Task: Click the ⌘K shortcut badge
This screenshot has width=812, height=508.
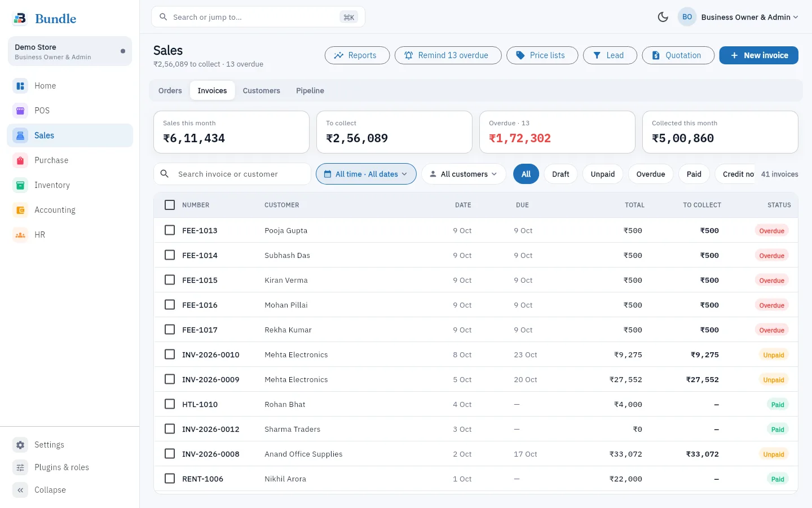Action: [349, 17]
